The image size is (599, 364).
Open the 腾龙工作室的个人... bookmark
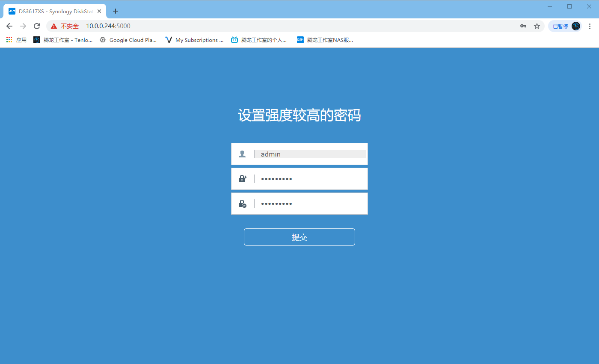click(x=259, y=40)
